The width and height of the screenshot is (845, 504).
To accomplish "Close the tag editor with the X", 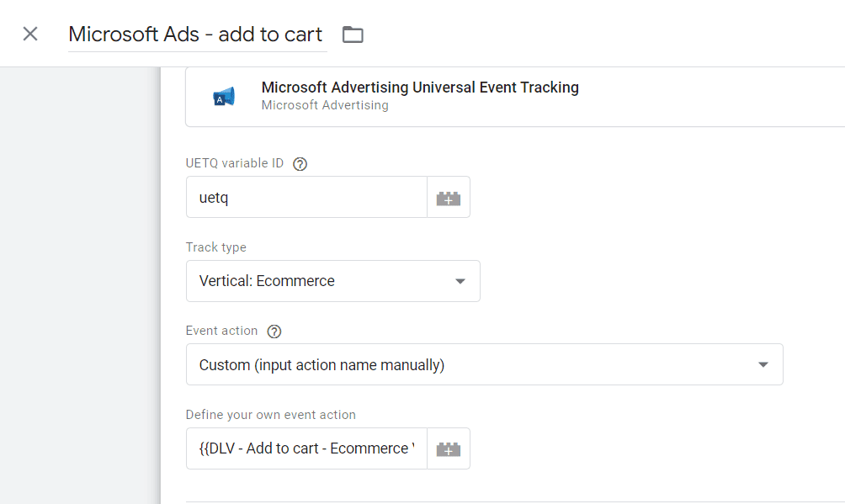I will (29, 34).
